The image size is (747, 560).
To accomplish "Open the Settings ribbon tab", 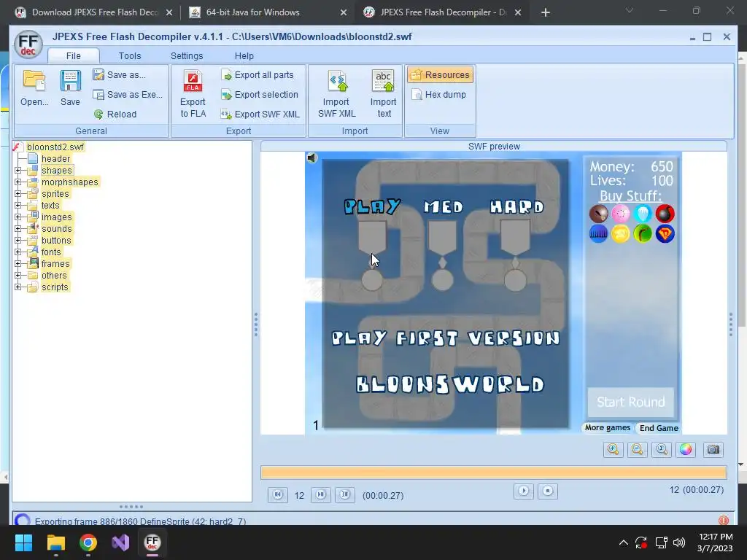I will click(187, 55).
